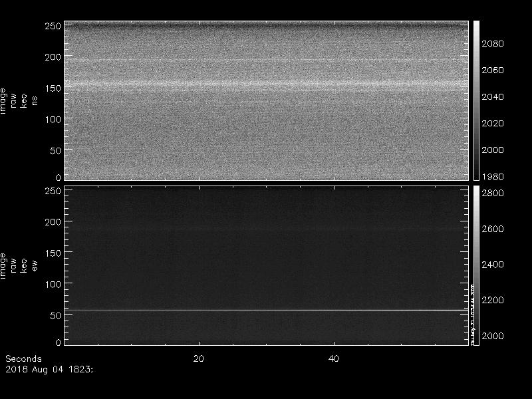
Task: Click '200' tick on ns plot y-axis
Action: (x=53, y=57)
